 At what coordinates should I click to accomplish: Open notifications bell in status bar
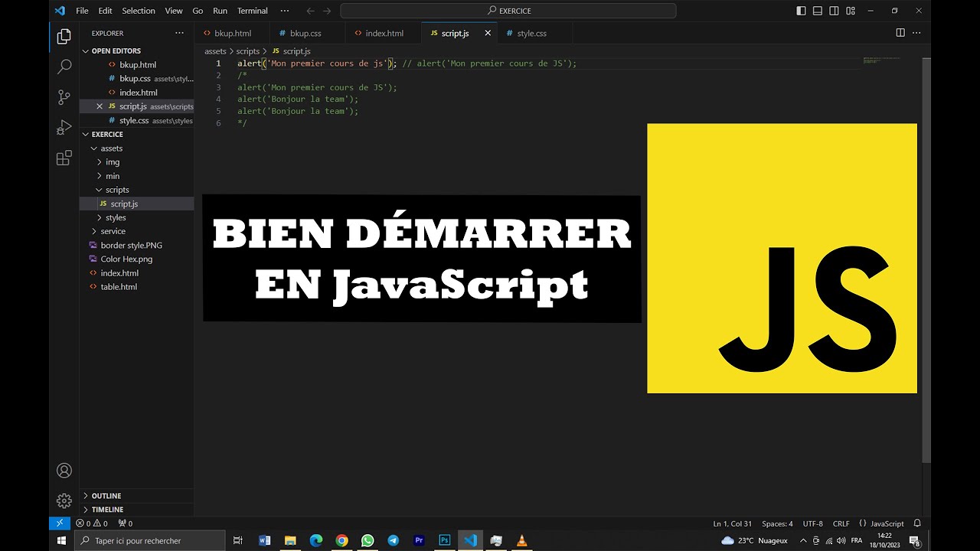(917, 523)
